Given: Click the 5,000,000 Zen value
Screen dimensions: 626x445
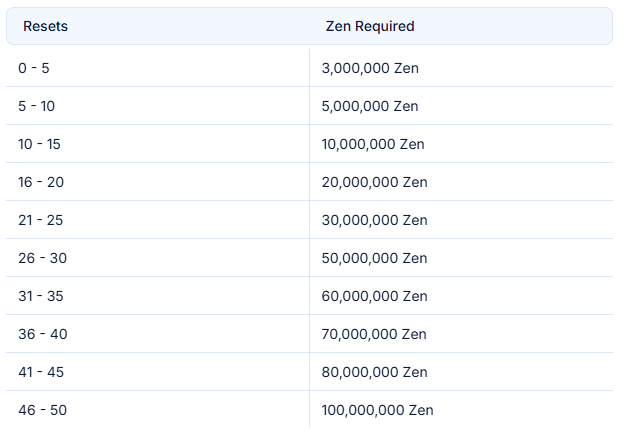Looking at the screenshot, I should click(x=370, y=106).
